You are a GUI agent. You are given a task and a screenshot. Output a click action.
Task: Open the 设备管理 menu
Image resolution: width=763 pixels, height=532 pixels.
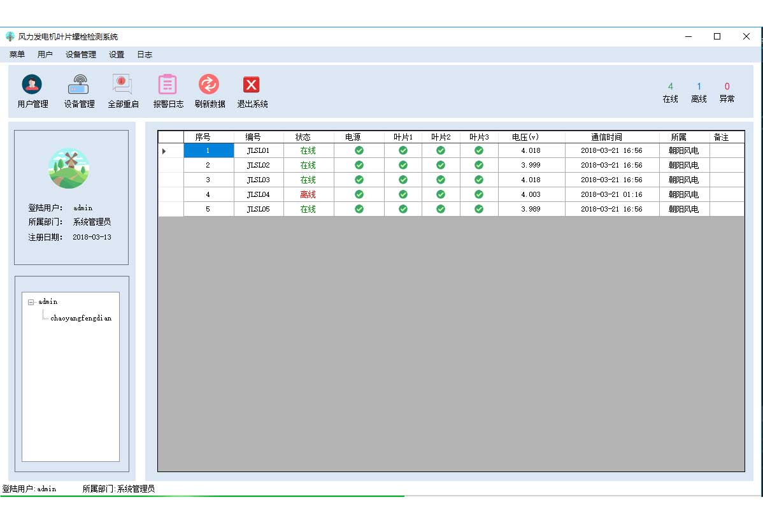pyautogui.click(x=81, y=55)
